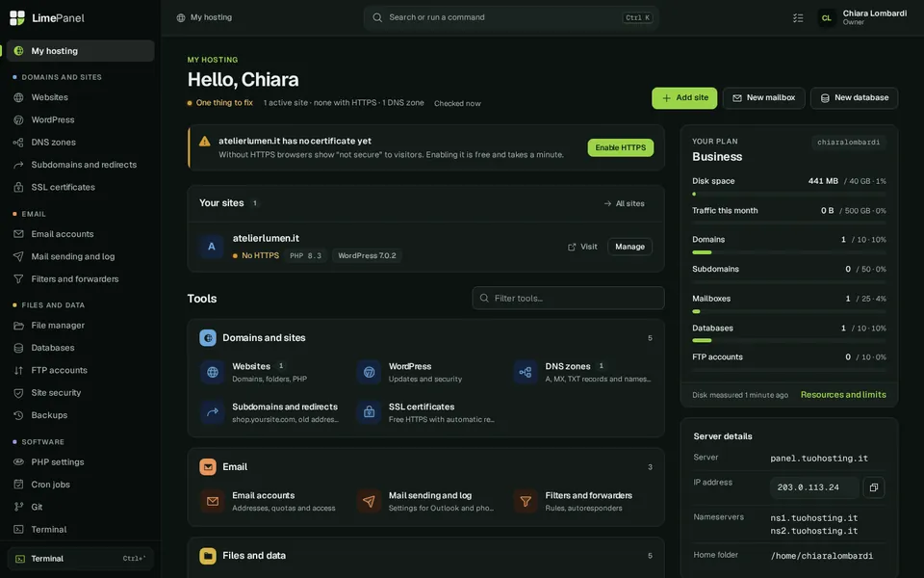Open the All sites link
The image size is (924, 578).
pyautogui.click(x=624, y=203)
